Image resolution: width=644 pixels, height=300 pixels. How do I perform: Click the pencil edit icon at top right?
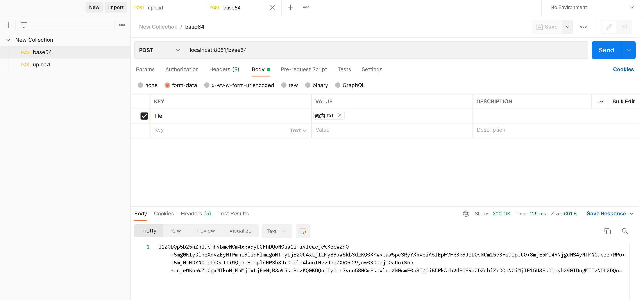point(609,27)
